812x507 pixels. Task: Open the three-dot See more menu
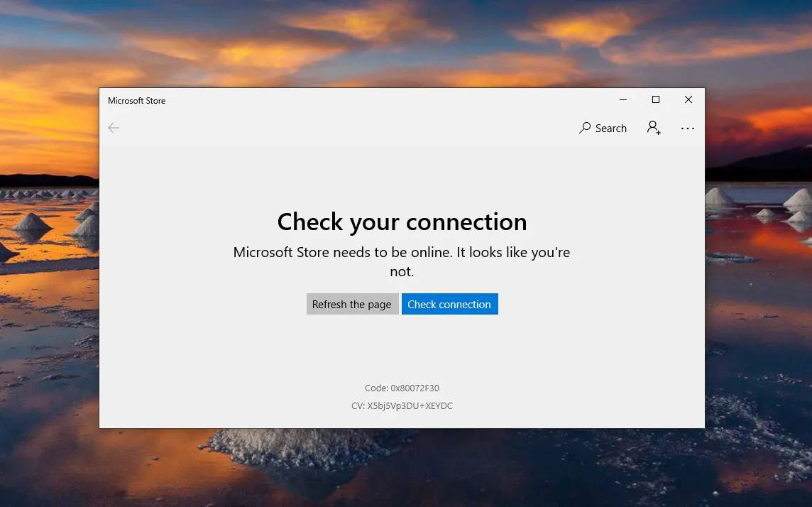point(687,129)
